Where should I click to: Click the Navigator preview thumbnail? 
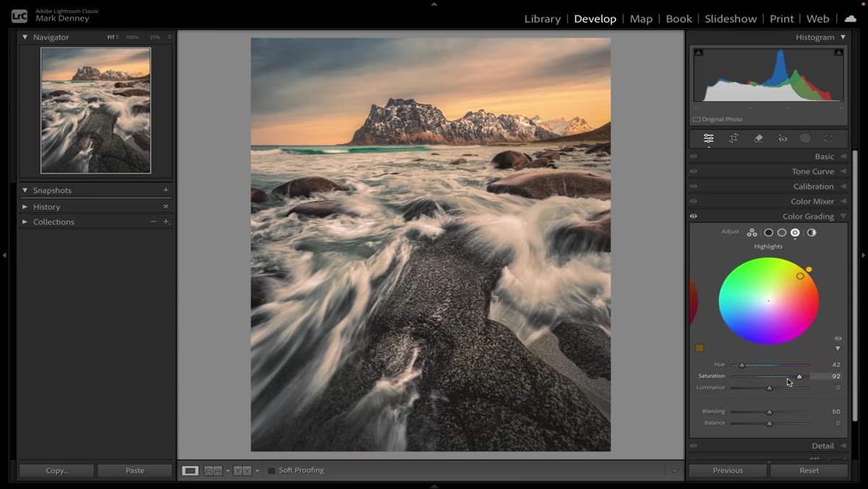pyautogui.click(x=95, y=111)
